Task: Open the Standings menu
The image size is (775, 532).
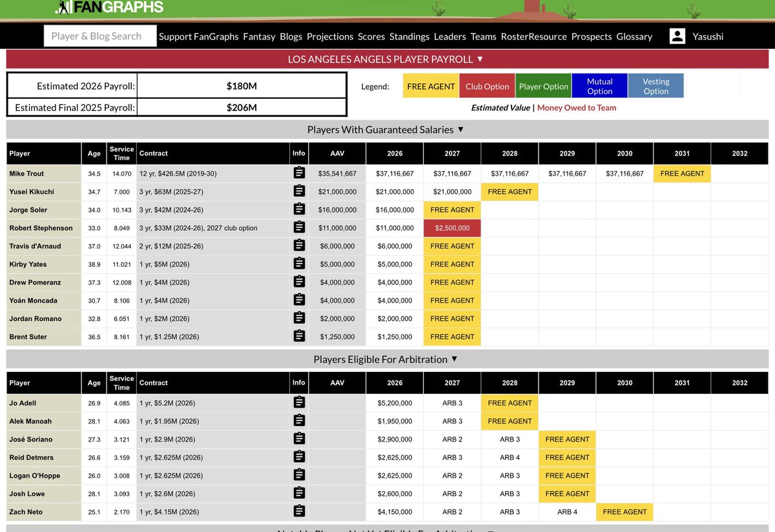Action: click(409, 36)
